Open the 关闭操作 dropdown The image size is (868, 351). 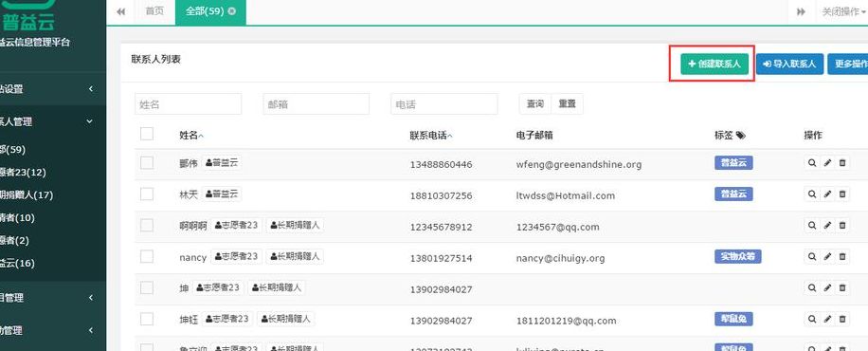(x=842, y=11)
